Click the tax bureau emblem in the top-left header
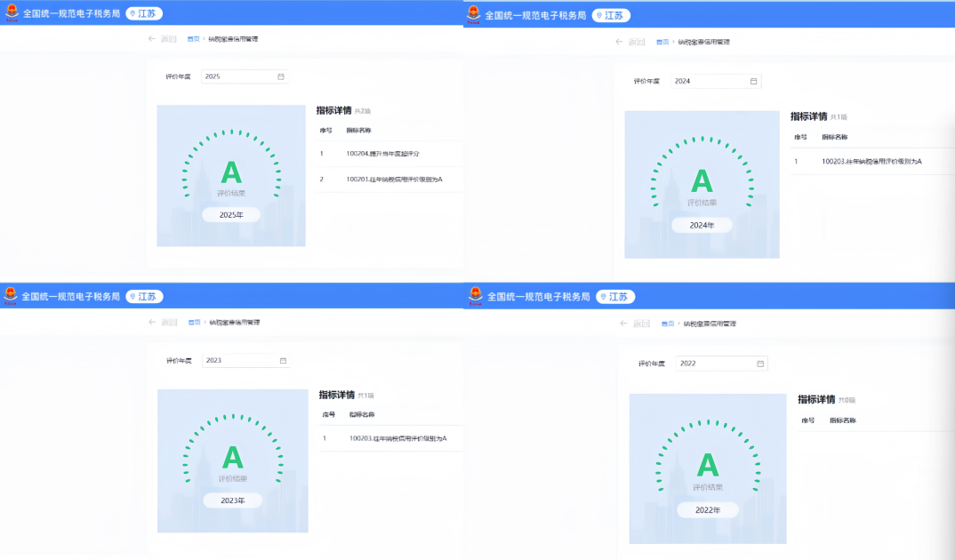This screenshot has width=955, height=560. [x=12, y=12]
